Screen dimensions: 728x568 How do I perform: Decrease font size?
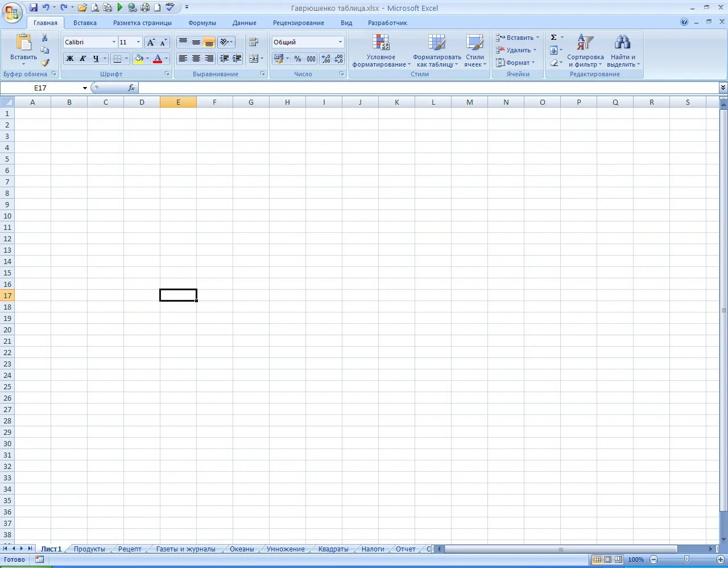(x=163, y=42)
